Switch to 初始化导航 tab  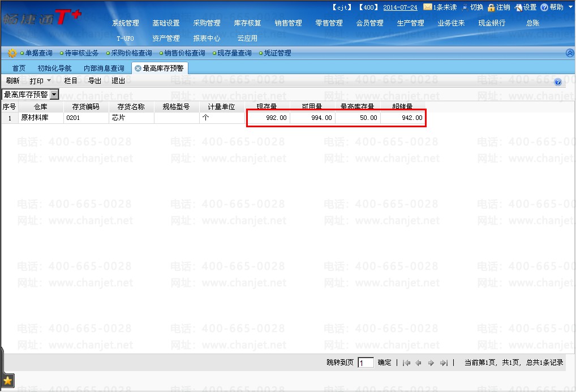tap(54, 68)
